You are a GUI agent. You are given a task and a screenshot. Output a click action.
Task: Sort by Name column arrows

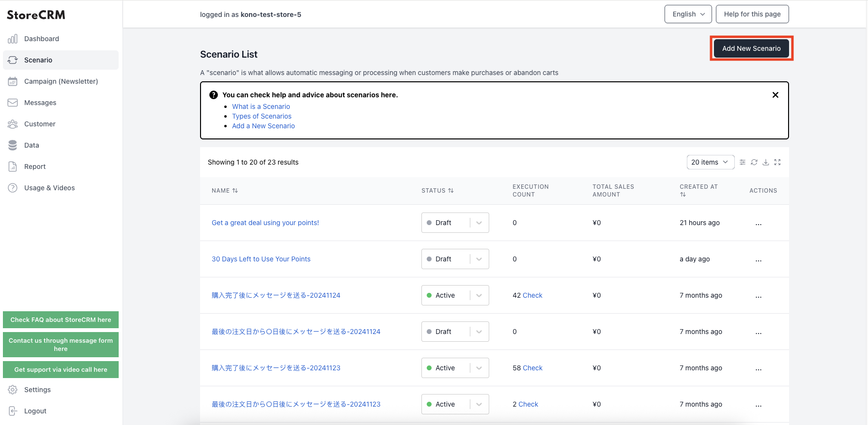(235, 191)
